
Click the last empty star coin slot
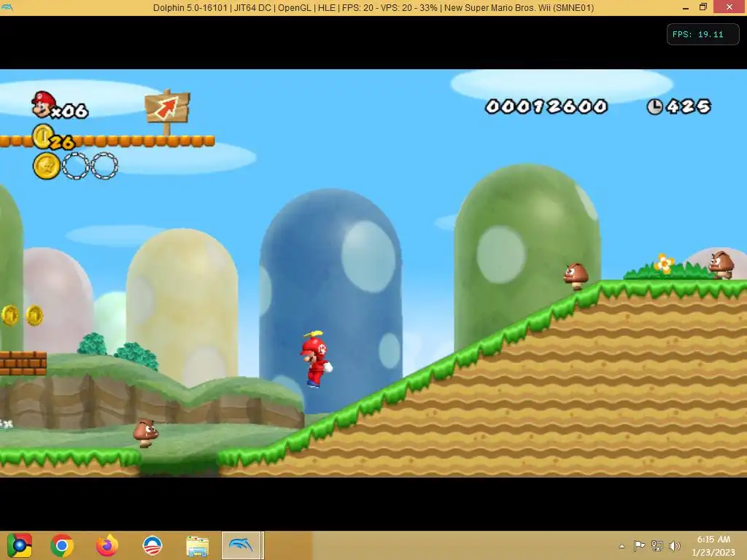104,166
